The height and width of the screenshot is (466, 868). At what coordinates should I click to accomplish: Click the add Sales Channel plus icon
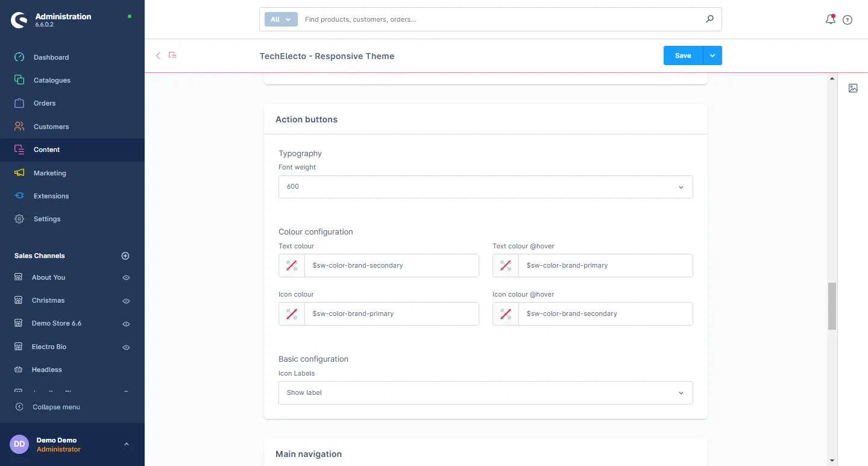pos(125,256)
